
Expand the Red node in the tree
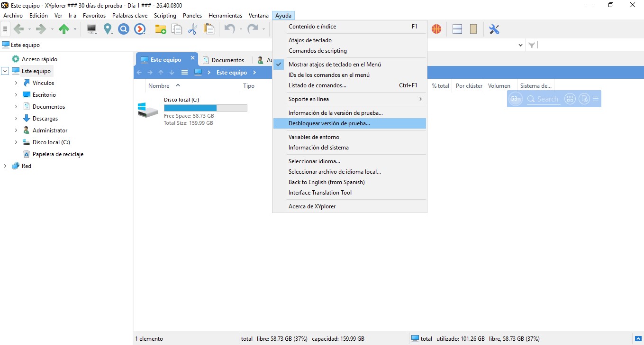click(5, 166)
